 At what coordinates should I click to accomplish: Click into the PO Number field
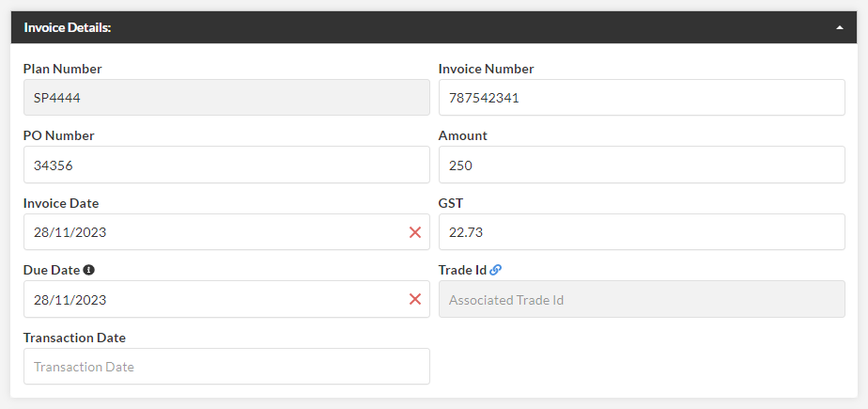[x=226, y=165]
